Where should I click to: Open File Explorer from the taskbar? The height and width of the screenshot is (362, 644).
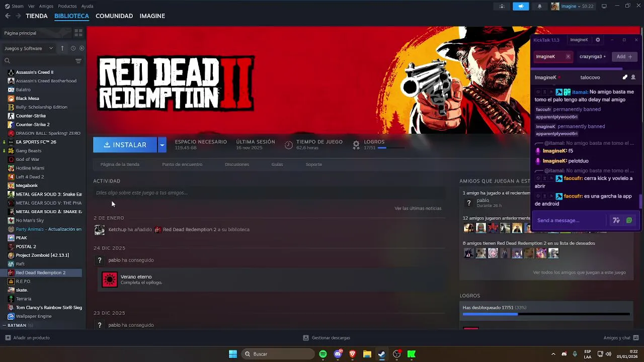[367, 354]
